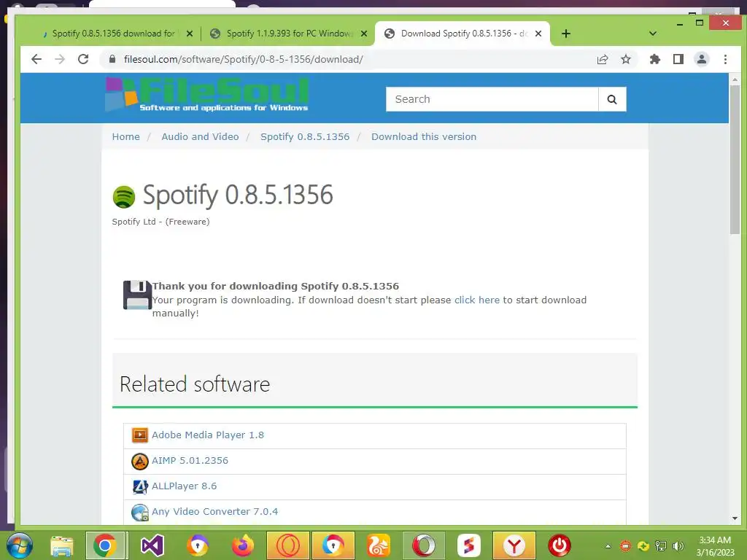Image resolution: width=747 pixels, height=560 pixels.
Task: Open 'Adobe Media Player 1.8' link
Action: pyautogui.click(x=208, y=435)
